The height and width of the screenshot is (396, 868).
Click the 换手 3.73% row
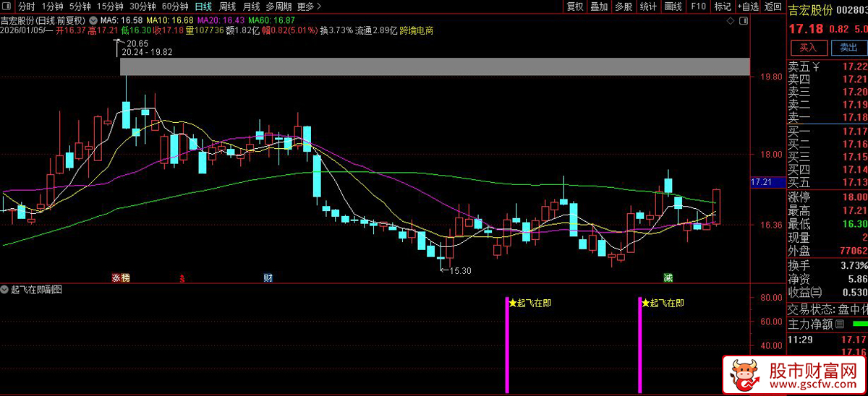click(x=827, y=265)
